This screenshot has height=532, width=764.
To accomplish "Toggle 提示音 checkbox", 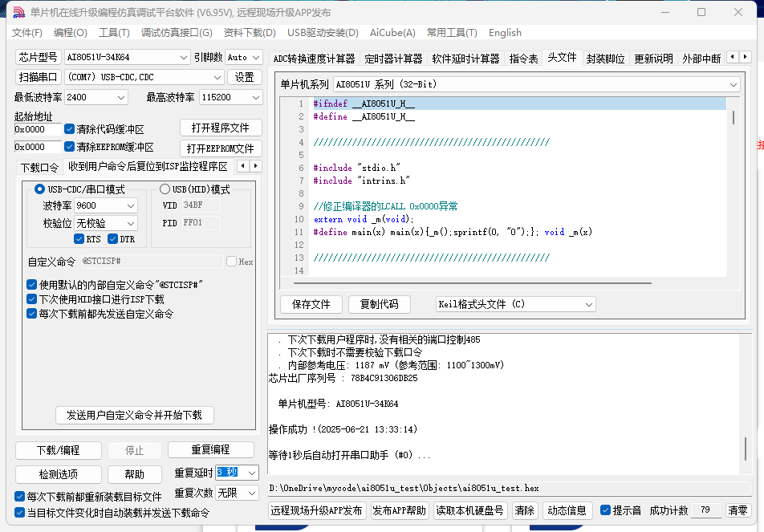I will coord(605,510).
